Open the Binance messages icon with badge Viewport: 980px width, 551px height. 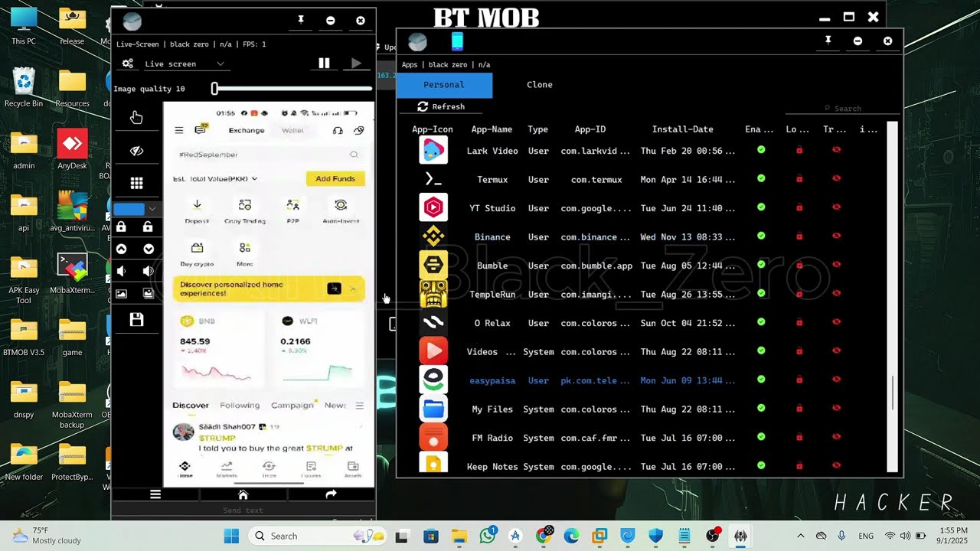coord(201,129)
